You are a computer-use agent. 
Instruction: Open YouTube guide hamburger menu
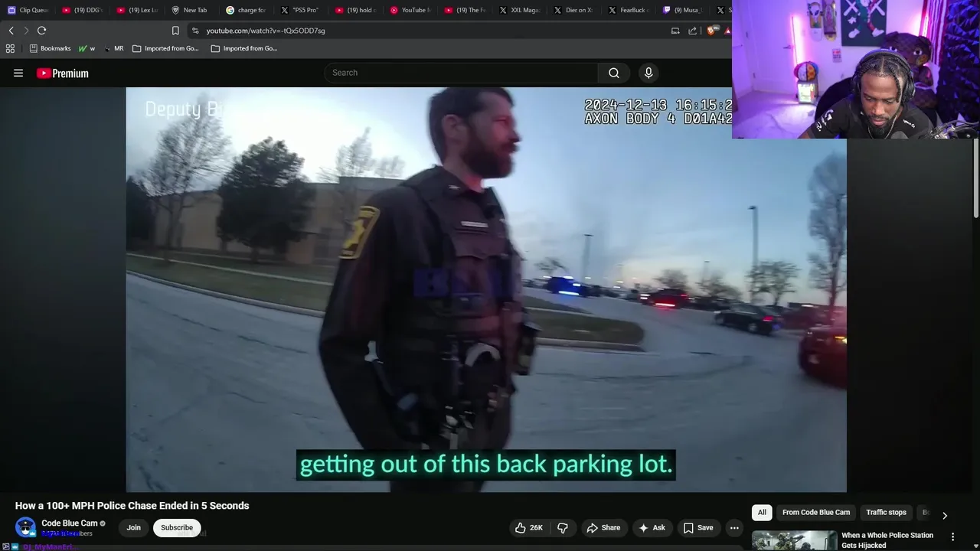(18, 73)
